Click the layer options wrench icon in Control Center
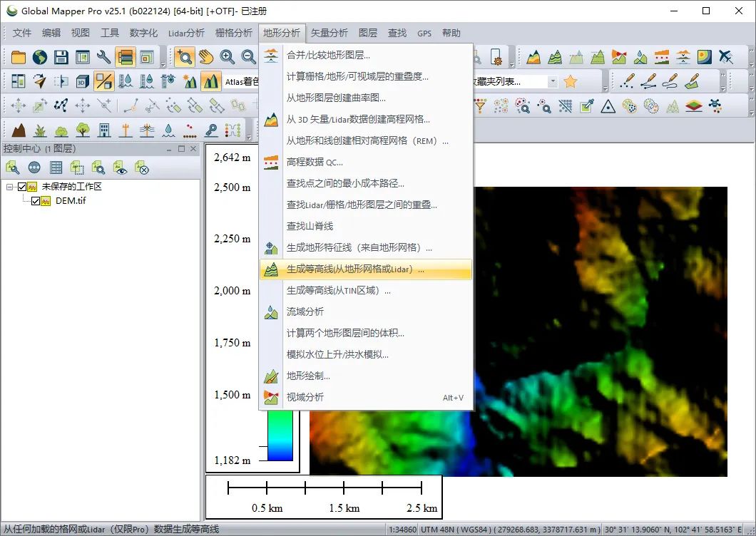 (13, 167)
